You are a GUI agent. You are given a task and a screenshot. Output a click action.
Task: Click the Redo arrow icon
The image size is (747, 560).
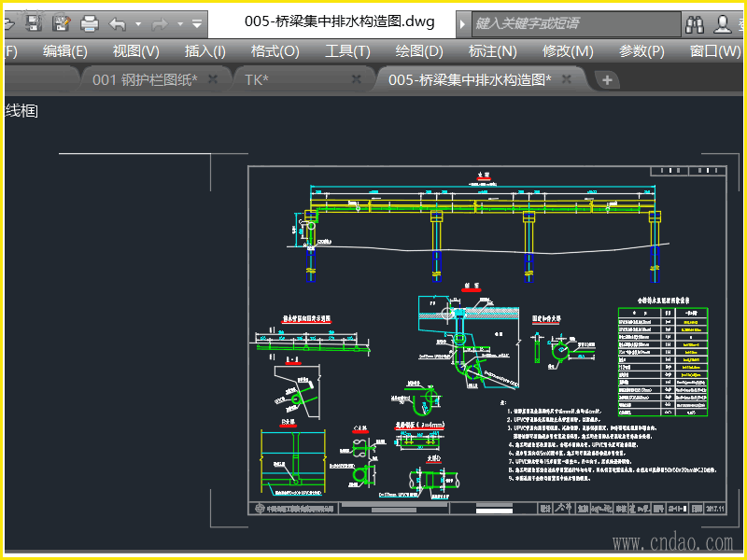(159, 22)
